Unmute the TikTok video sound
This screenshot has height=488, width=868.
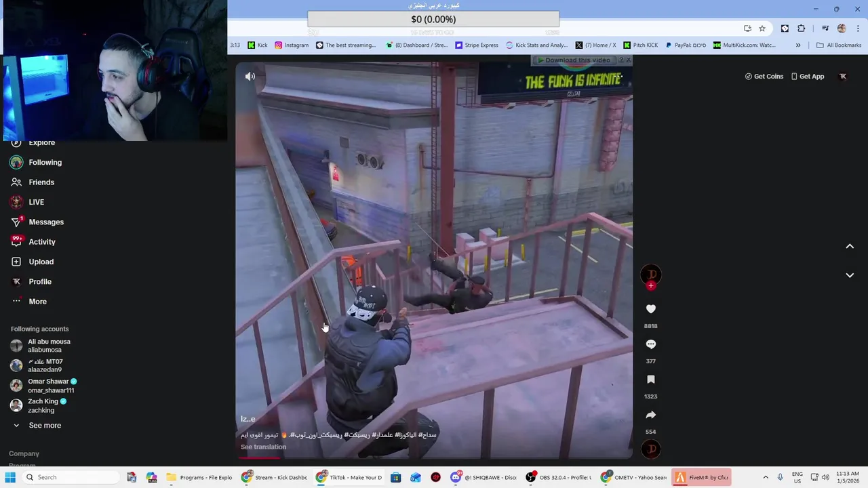click(250, 77)
